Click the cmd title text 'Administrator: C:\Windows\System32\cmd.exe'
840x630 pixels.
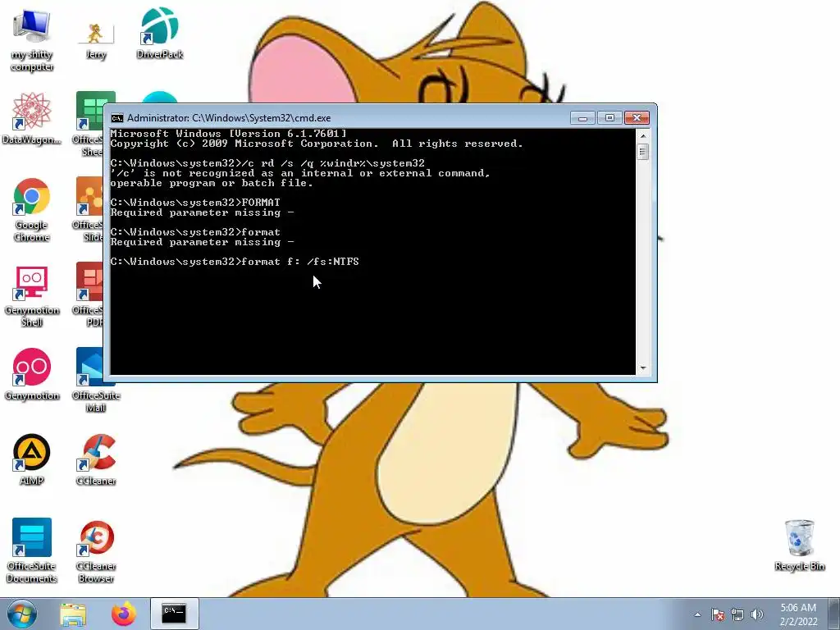click(229, 118)
